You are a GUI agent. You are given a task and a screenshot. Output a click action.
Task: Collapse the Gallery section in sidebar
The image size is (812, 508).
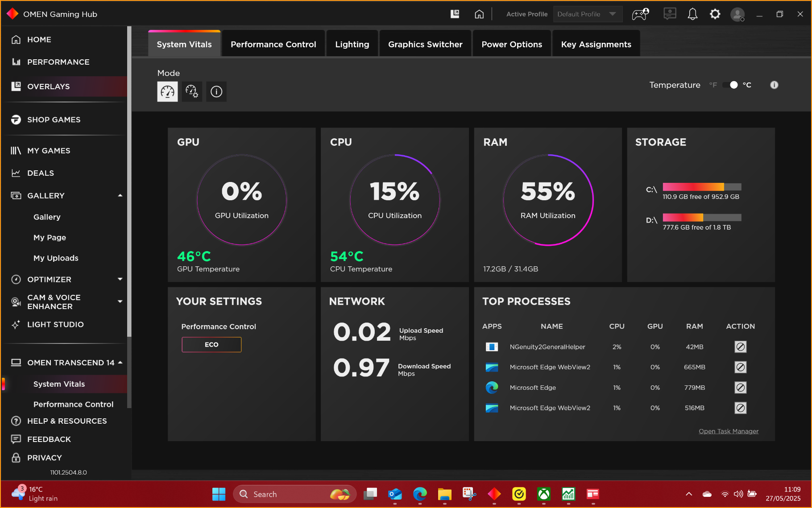coord(120,195)
